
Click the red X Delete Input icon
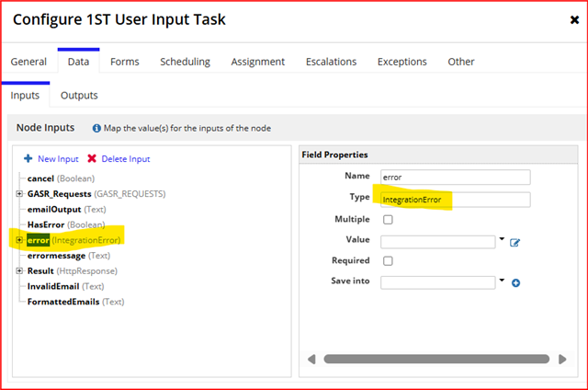92,158
